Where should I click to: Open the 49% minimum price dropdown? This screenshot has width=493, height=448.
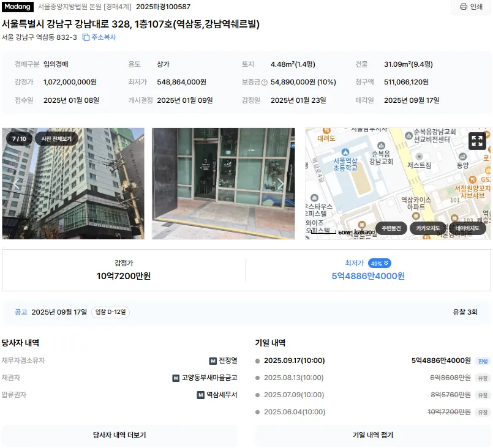[x=380, y=263]
